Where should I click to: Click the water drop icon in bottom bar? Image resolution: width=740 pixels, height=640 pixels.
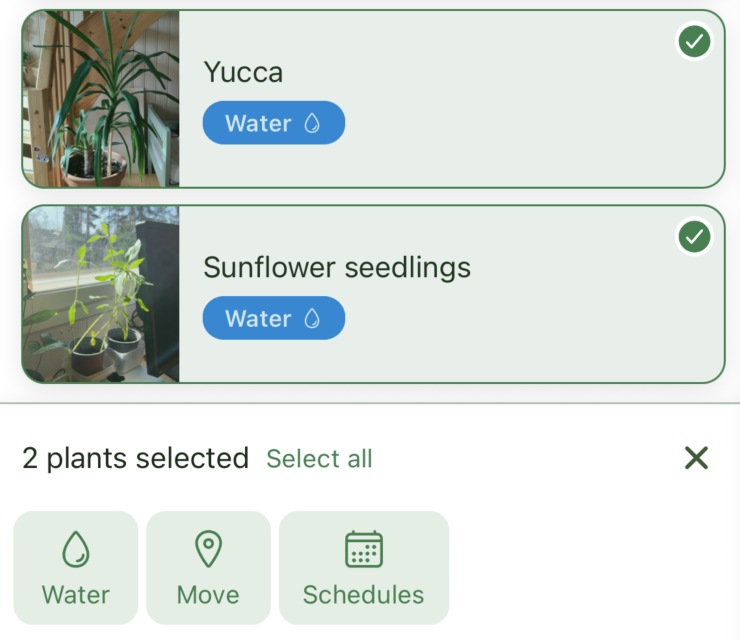[x=76, y=549]
